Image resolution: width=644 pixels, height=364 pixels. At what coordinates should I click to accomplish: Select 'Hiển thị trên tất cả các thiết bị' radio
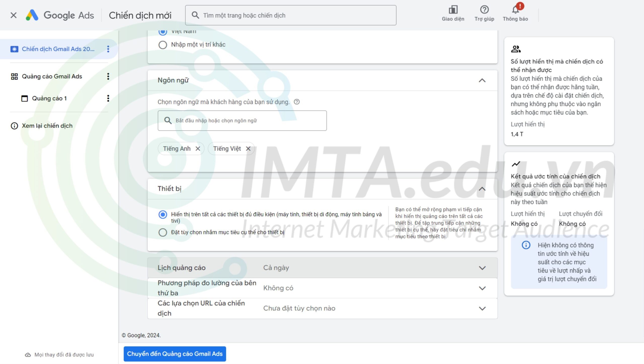tap(163, 214)
